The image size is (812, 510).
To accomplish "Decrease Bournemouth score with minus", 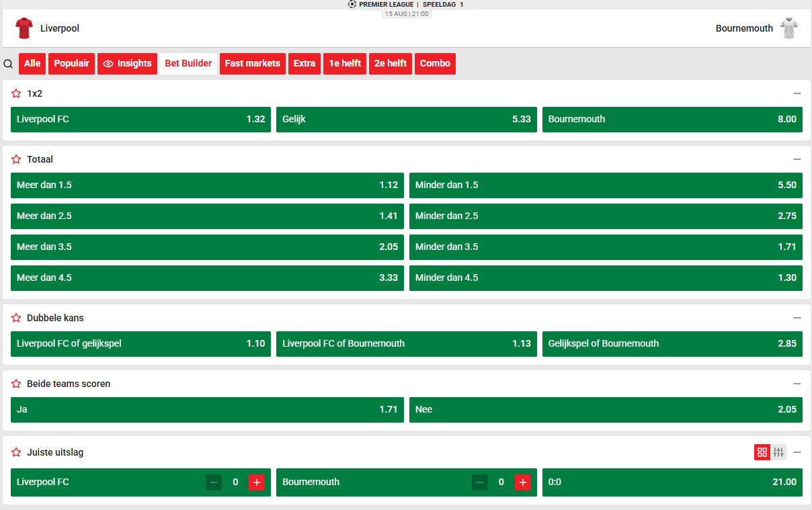I will [479, 482].
